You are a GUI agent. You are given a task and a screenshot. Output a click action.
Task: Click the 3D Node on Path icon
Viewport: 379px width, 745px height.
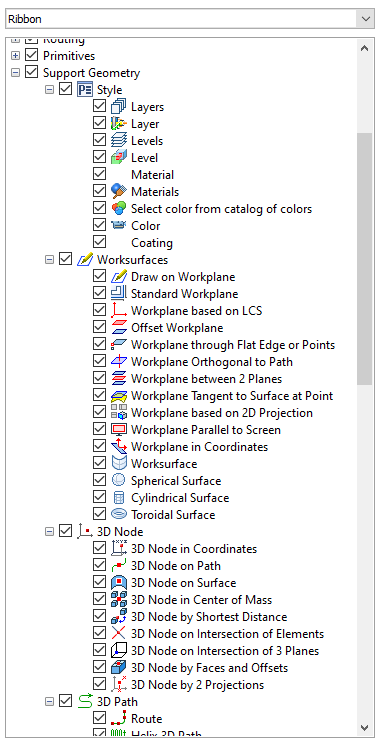tap(118, 566)
